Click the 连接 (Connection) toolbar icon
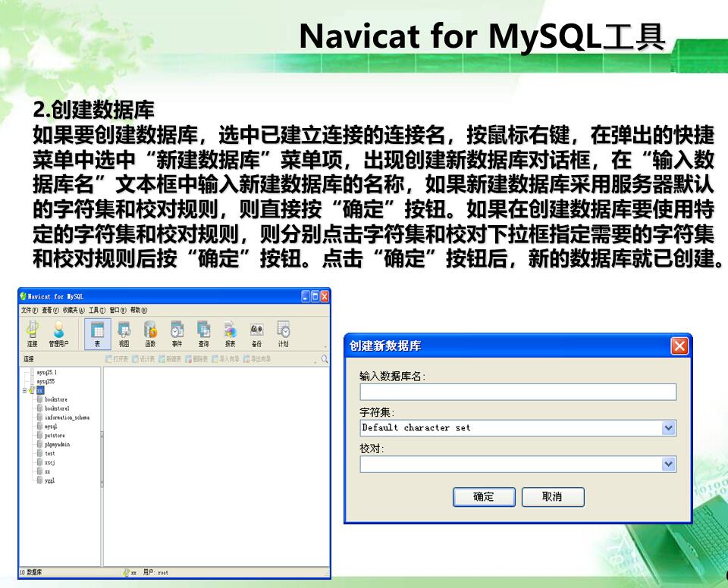This screenshot has height=588, width=728. coord(32,333)
